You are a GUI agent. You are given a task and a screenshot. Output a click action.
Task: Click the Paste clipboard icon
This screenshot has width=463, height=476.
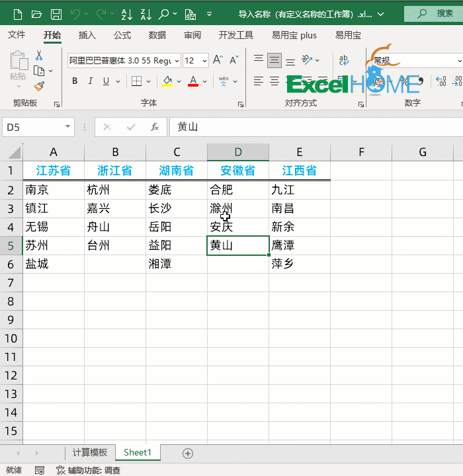(x=19, y=60)
